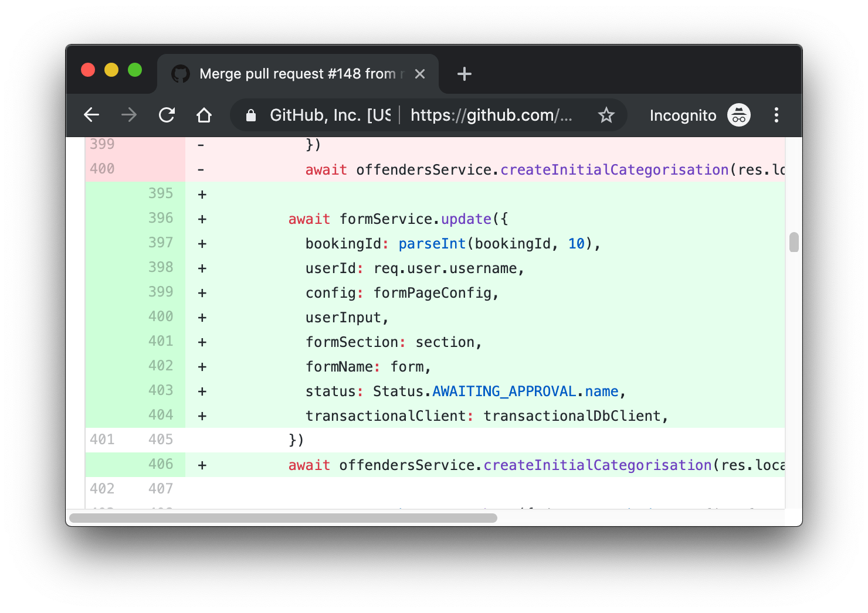Image resolution: width=868 pixels, height=613 pixels.
Task: Click the 'formService.update' code text
Action: (416, 219)
